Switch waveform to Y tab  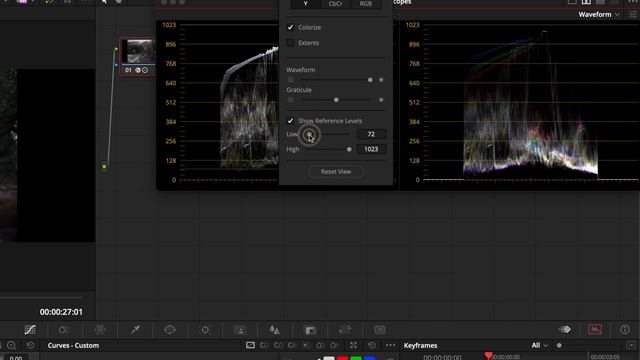(306, 4)
